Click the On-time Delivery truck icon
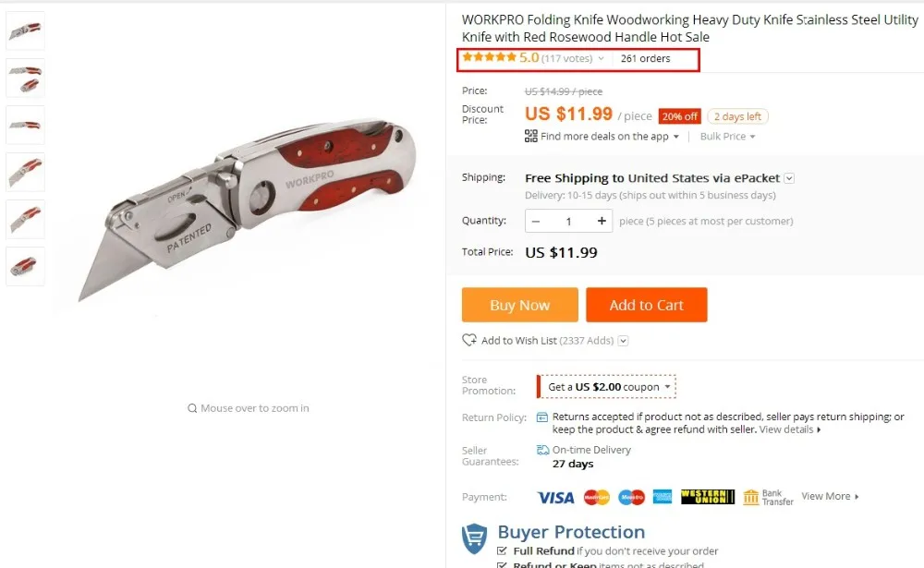Image resolution: width=924 pixels, height=568 pixels. click(x=542, y=450)
